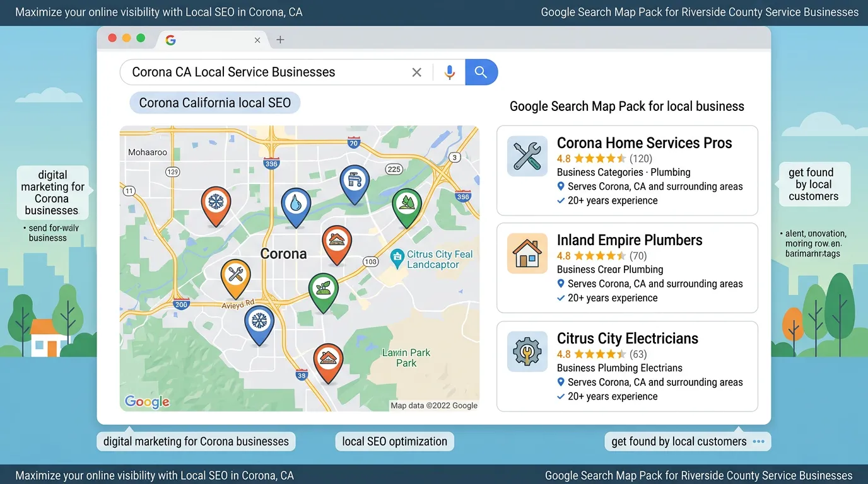This screenshot has width=868, height=484.
Task: Click the right callout get found by local customers
Action: click(813, 185)
